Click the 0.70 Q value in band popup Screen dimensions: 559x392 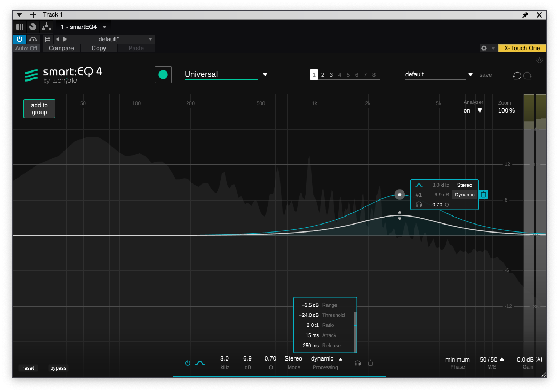click(437, 205)
